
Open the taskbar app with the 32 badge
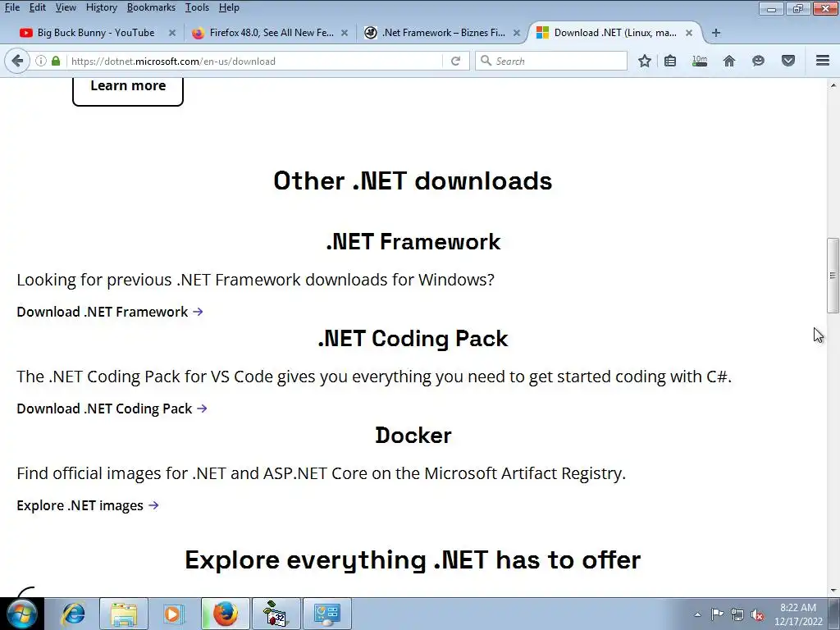tap(276, 614)
